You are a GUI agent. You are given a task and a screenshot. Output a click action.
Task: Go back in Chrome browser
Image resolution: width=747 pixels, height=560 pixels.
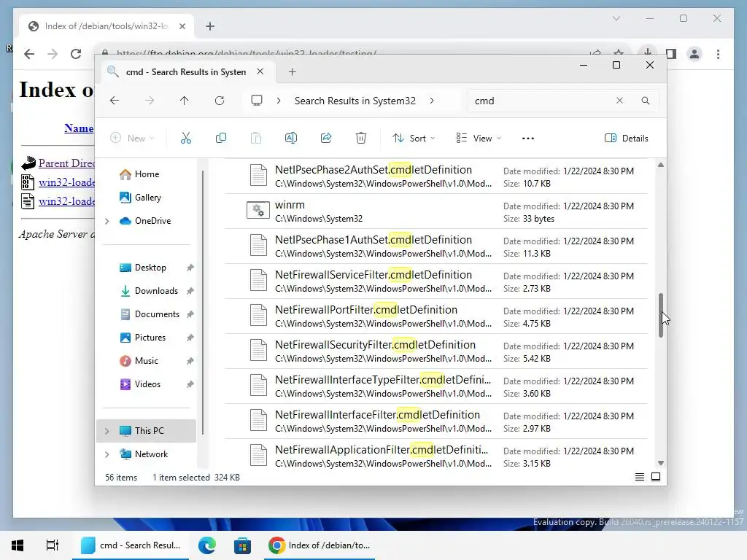point(29,54)
